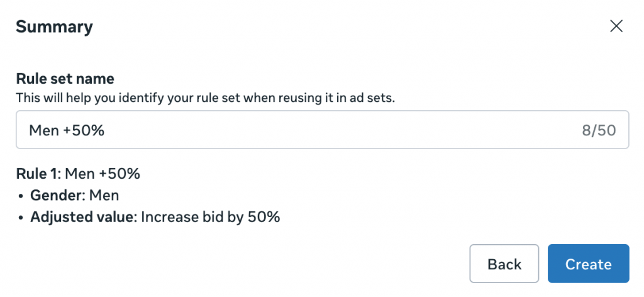This screenshot has height=297, width=644.
Task: Click the 'Men +50%' text after Rule 1
Action: [x=103, y=174]
